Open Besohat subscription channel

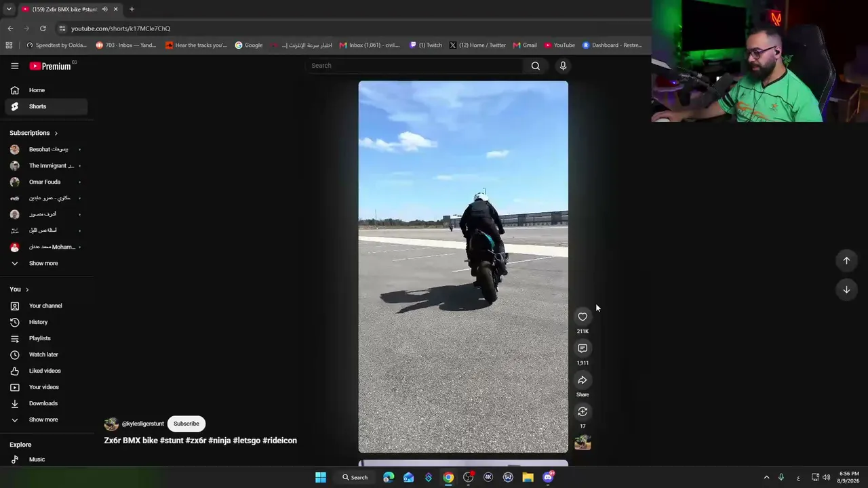pos(46,149)
